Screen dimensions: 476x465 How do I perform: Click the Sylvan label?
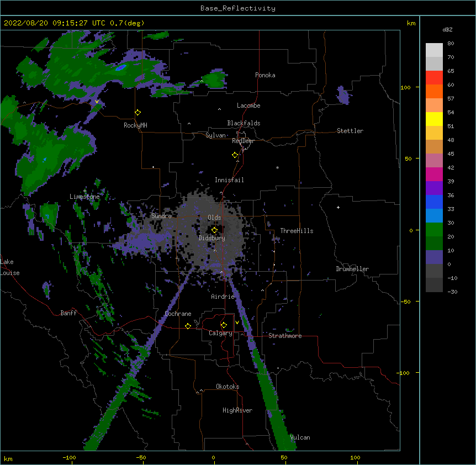(x=215, y=135)
